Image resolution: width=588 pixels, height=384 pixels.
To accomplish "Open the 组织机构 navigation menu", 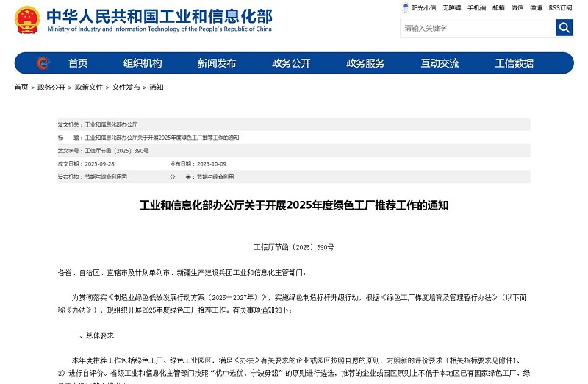I will (x=143, y=63).
